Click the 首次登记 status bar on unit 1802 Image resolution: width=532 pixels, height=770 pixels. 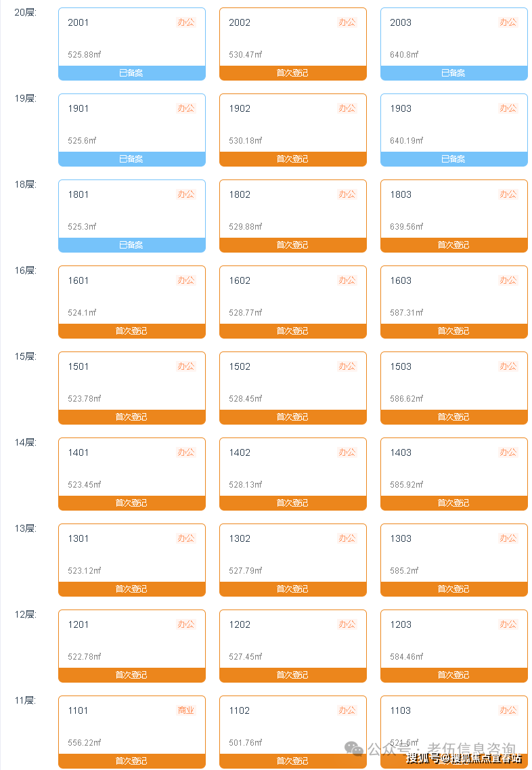(x=292, y=245)
